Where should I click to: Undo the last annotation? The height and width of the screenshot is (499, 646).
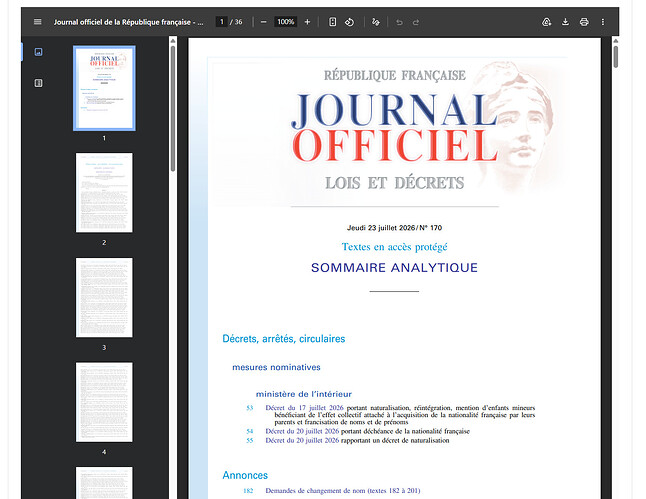[x=399, y=22]
